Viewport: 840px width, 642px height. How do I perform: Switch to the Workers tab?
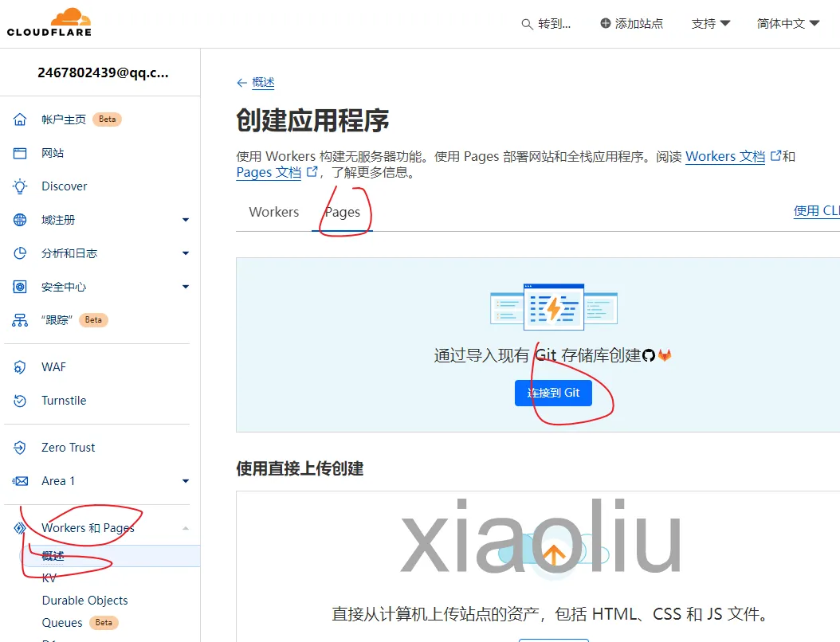(273, 212)
